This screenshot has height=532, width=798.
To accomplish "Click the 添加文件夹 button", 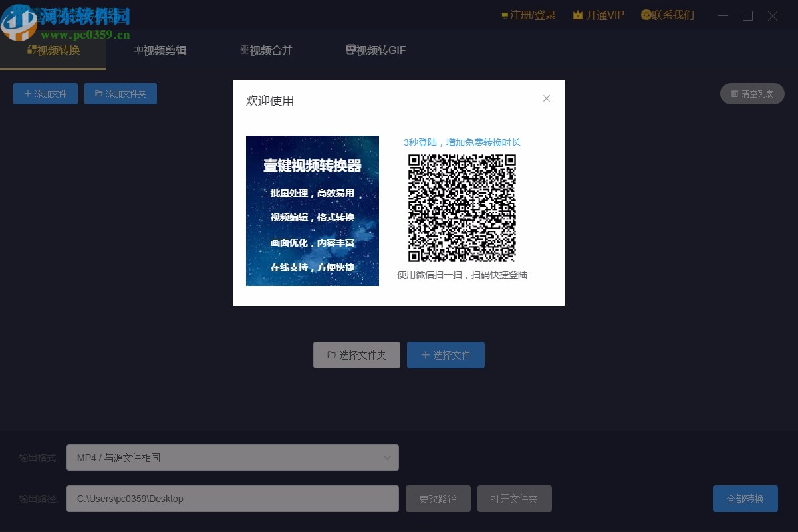I will click(120, 94).
